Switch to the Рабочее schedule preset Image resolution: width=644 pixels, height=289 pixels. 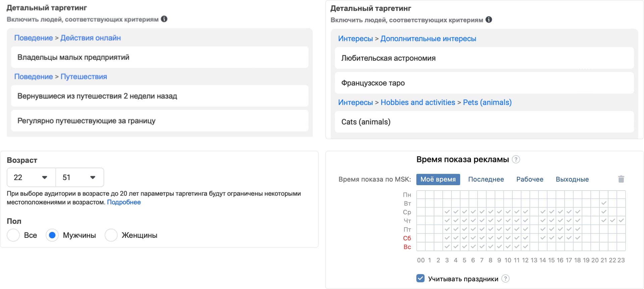click(x=530, y=179)
